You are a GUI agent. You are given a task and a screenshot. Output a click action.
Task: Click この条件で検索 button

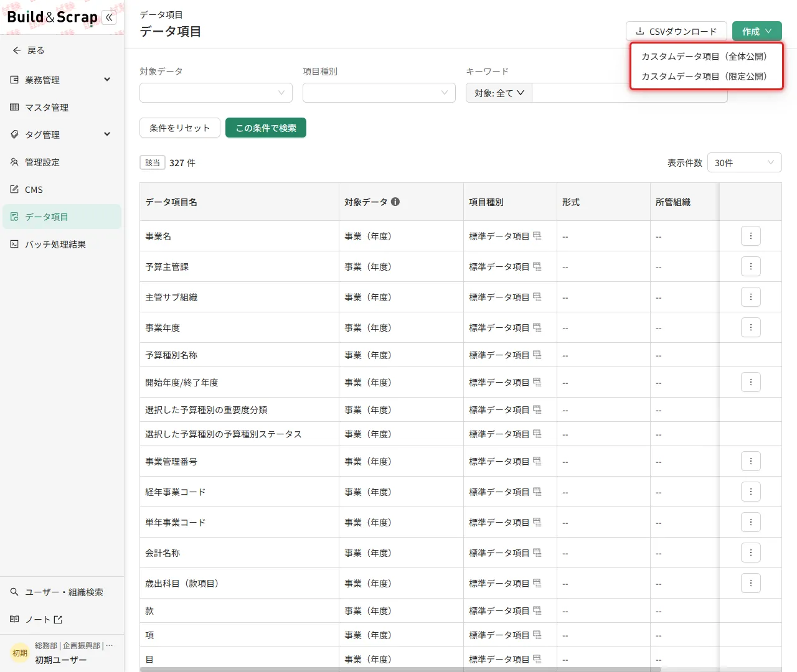tap(266, 128)
